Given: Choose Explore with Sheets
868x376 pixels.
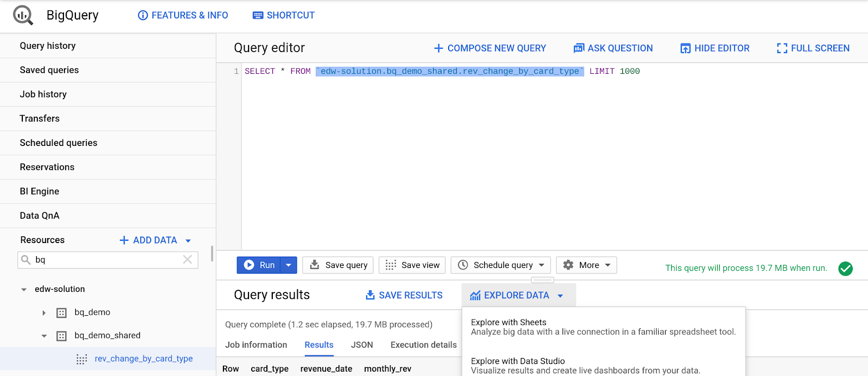Looking at the screenshot, I should click(x=603, y=327).
